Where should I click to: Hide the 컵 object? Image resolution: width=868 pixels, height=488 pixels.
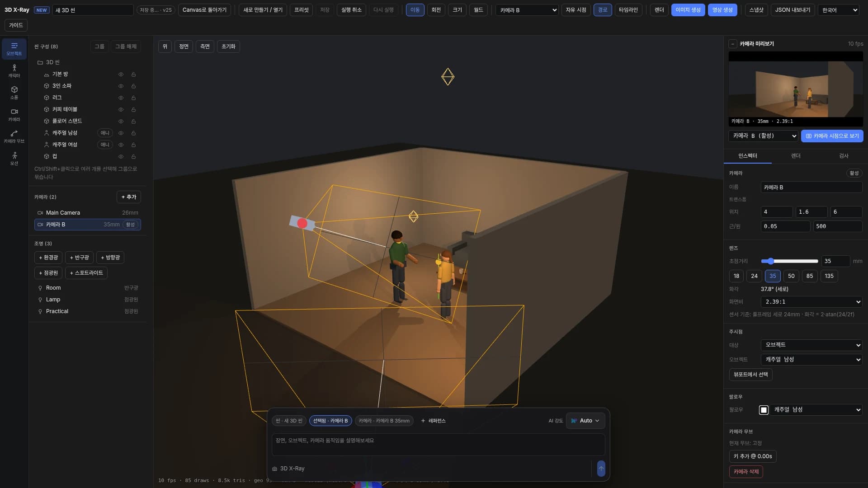click(121, 156)
